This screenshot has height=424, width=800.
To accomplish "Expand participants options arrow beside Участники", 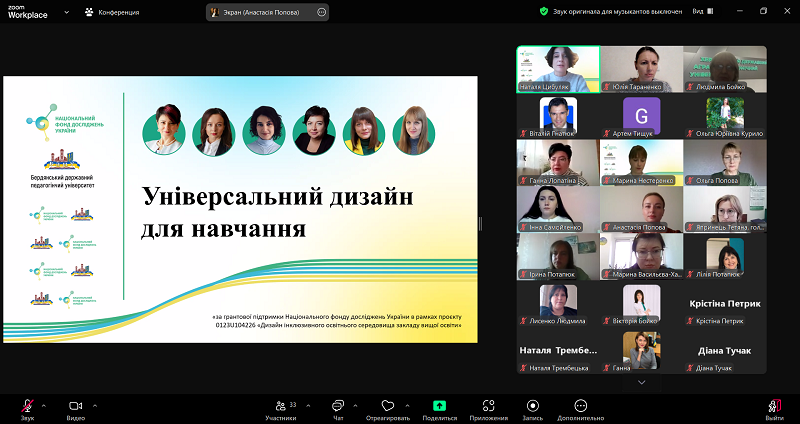I will 308,406.
